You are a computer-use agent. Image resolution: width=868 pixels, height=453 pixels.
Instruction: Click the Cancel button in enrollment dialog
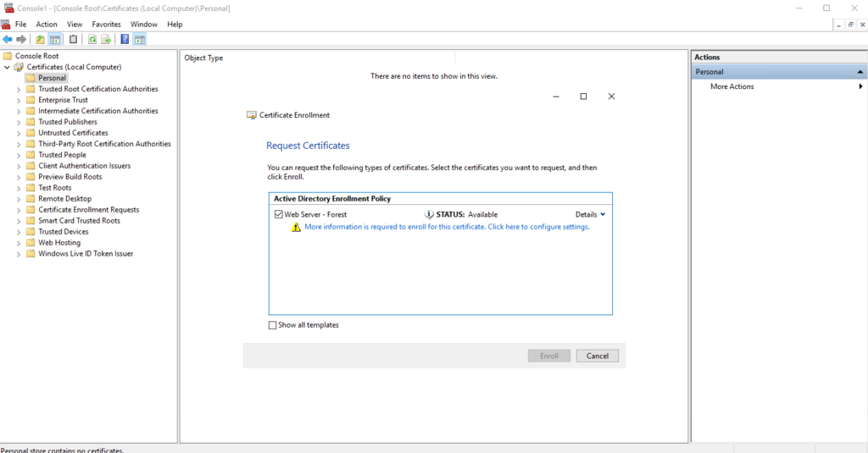(x=597, y=356)
